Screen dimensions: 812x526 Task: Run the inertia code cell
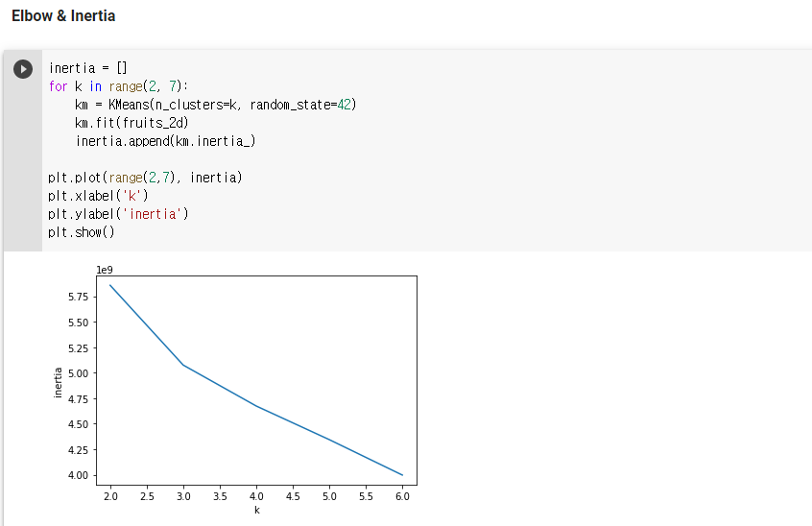23,69
